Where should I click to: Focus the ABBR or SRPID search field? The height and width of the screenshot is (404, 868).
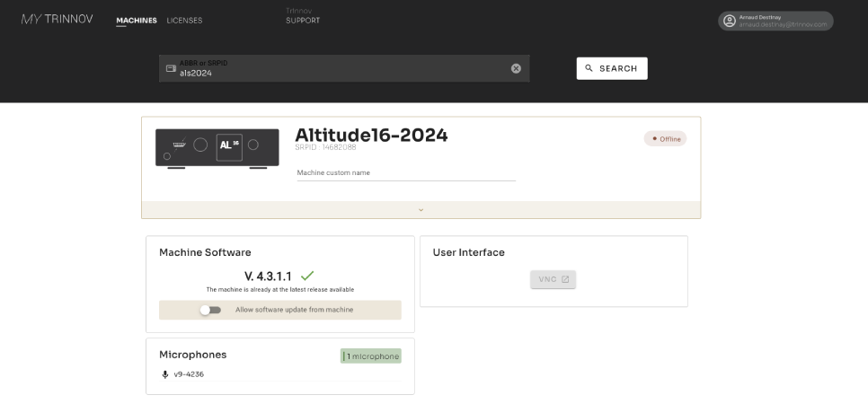tap(341, 69)
